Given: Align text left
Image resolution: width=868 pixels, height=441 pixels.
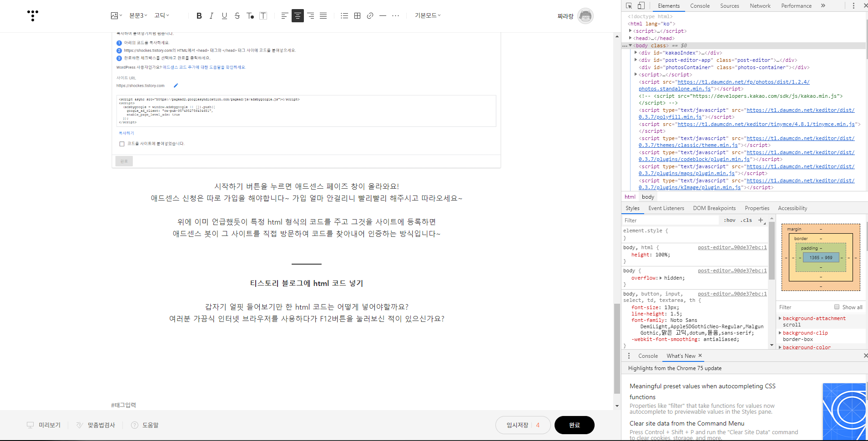Looking at the screenshot, I should 284,16.
